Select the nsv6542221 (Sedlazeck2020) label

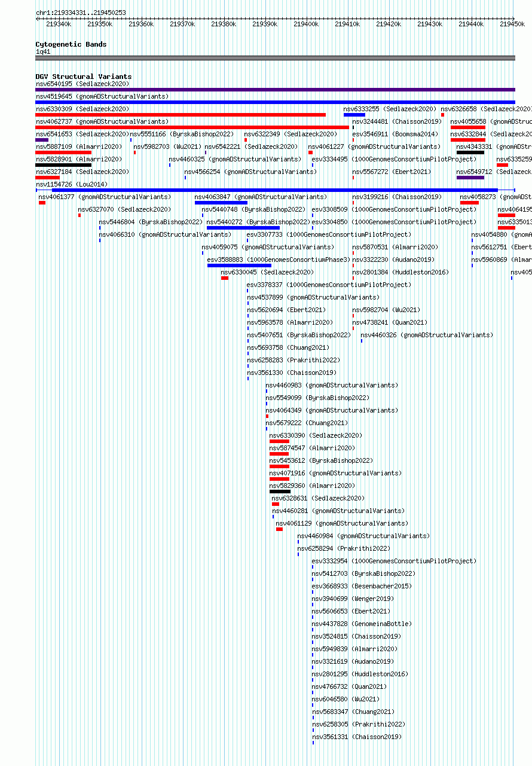click(251, 147)
